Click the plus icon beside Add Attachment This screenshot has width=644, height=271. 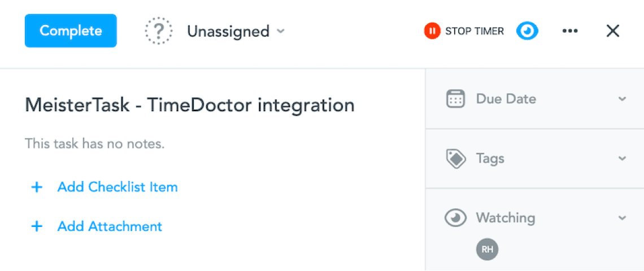coord(37,227)
